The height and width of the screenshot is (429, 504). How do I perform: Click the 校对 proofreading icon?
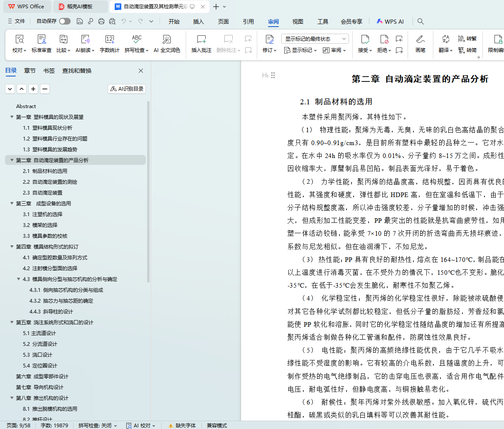19,39
